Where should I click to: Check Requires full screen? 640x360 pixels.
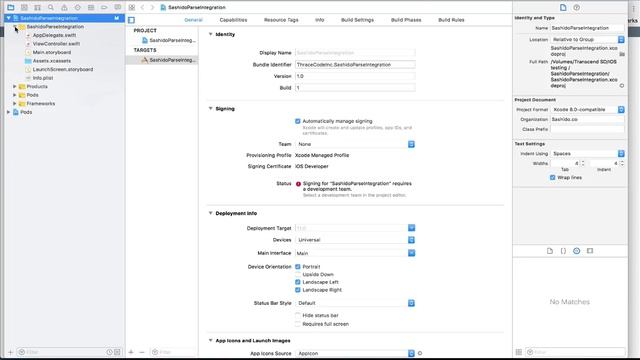[x=298, y=324]
